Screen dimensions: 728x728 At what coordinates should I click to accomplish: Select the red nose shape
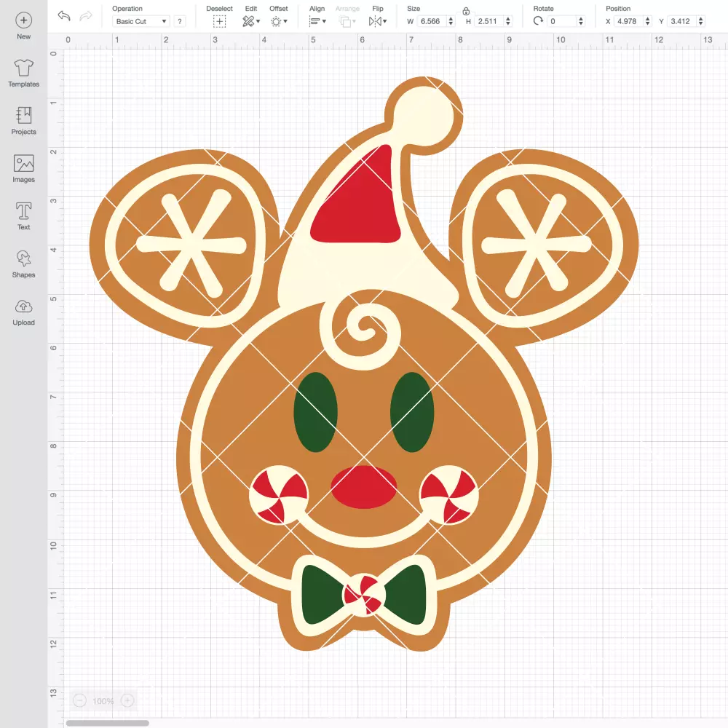point(363,488)
